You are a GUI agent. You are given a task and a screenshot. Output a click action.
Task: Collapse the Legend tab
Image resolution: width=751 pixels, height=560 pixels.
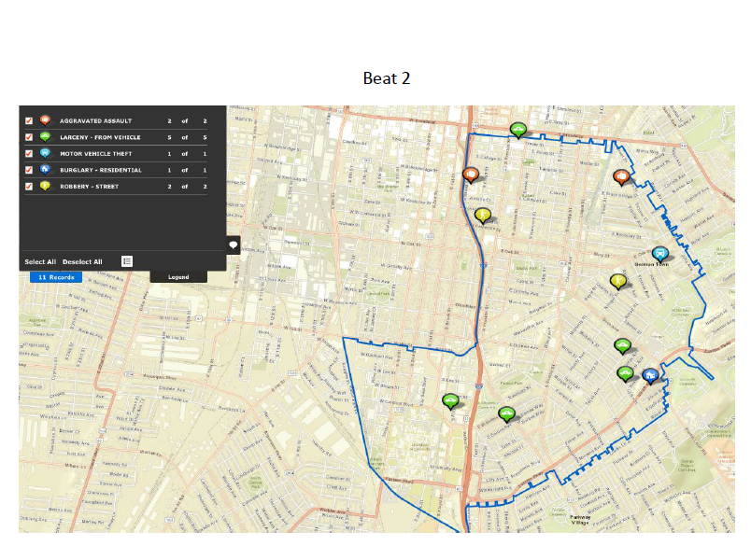tap(178, 277)
